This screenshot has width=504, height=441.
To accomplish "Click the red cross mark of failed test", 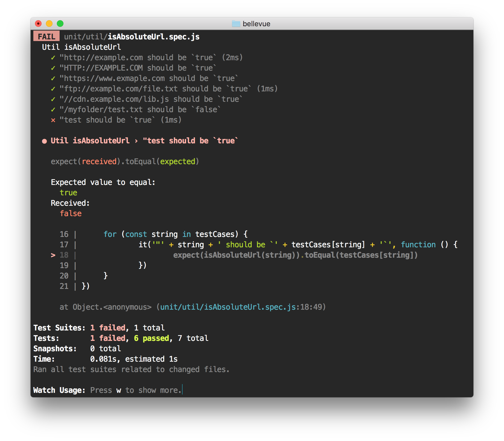I will pyautogui.click(x=53, y=120).
